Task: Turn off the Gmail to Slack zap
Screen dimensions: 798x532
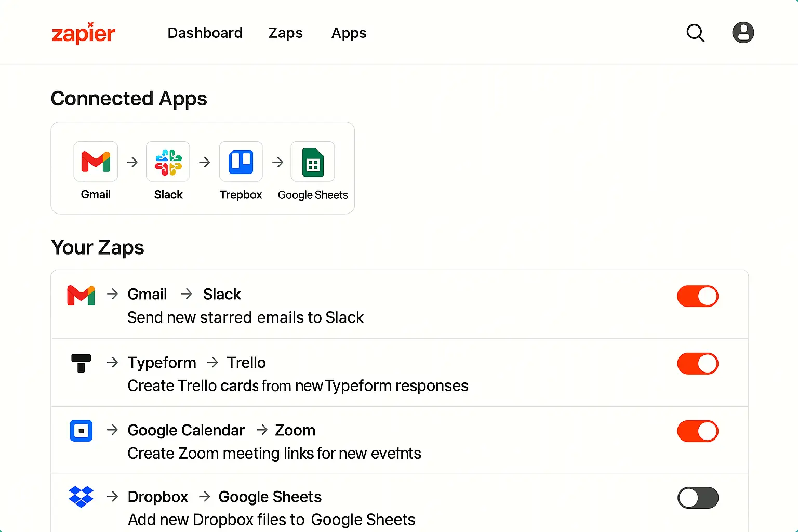Action: pos(698,296)
